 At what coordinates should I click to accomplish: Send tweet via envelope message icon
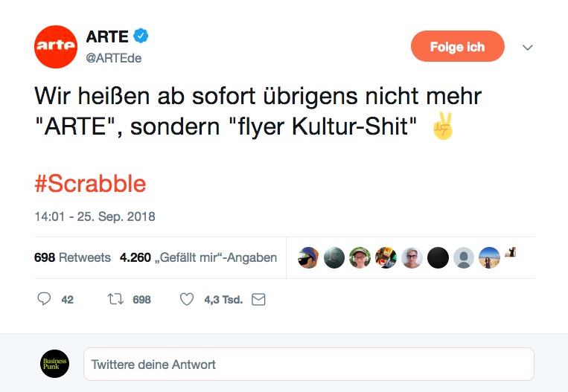coord(258,299)
